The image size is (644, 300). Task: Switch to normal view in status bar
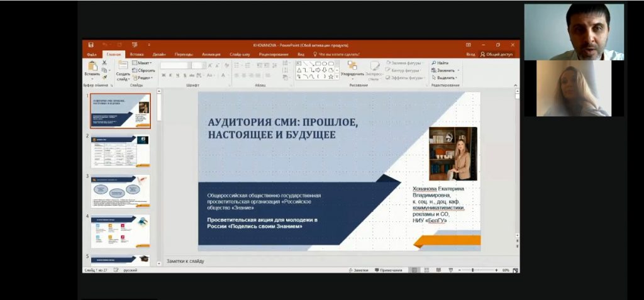[x=415, y=270]
